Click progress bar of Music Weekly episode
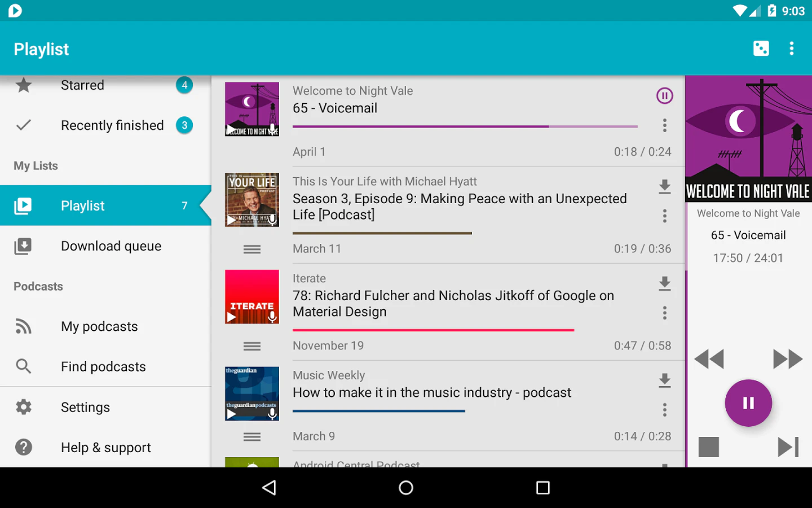Screen dimensions: 812x508 [x=379, y=411]
